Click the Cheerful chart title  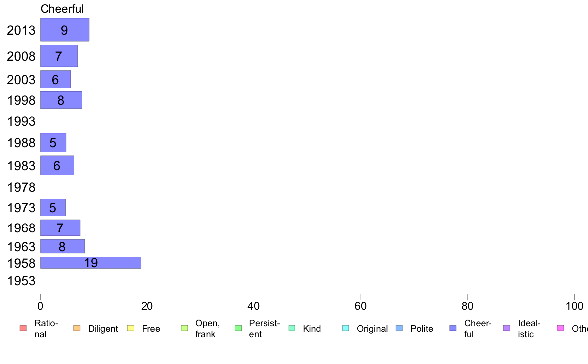tap(62, 9)
